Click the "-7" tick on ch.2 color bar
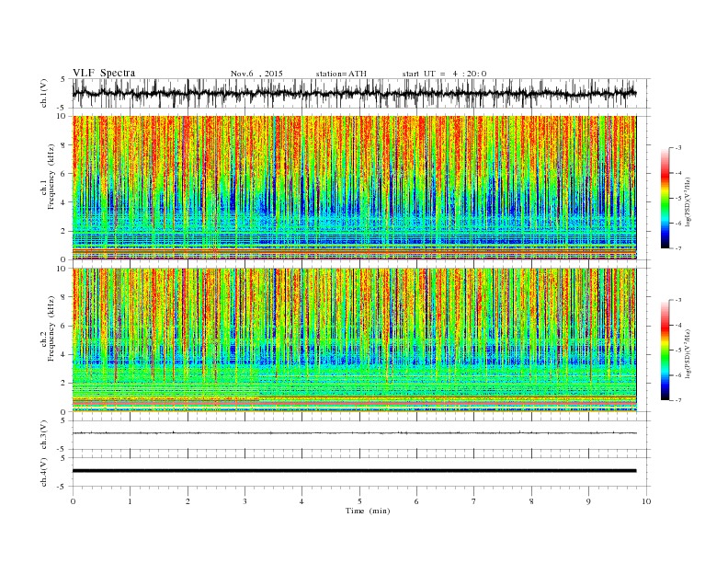Image resolution: width=728 pixels, height=563 pixels. click(x=677, y=400)
